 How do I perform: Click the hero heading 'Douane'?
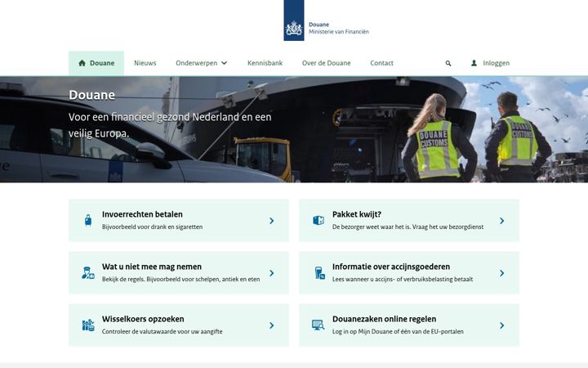tap(91, 95)
